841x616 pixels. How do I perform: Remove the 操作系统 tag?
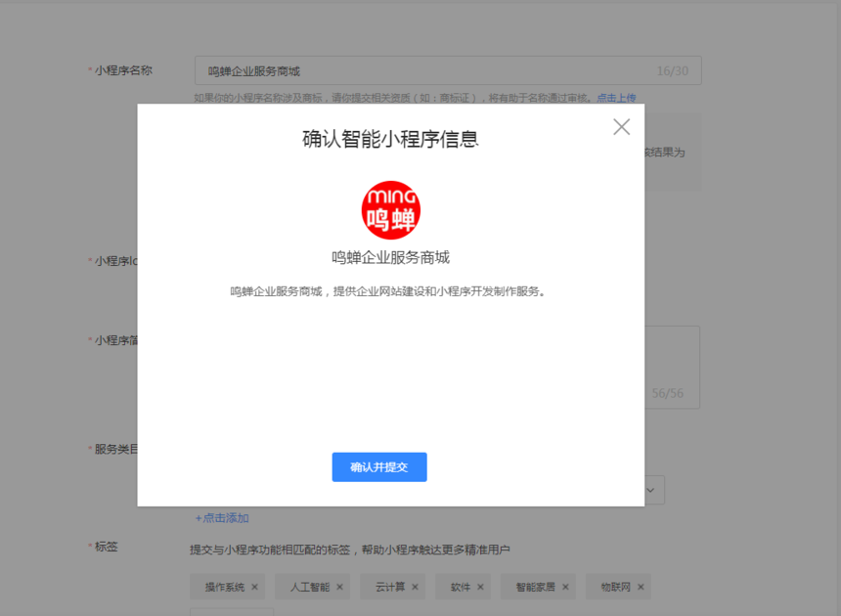pos(255,587)
